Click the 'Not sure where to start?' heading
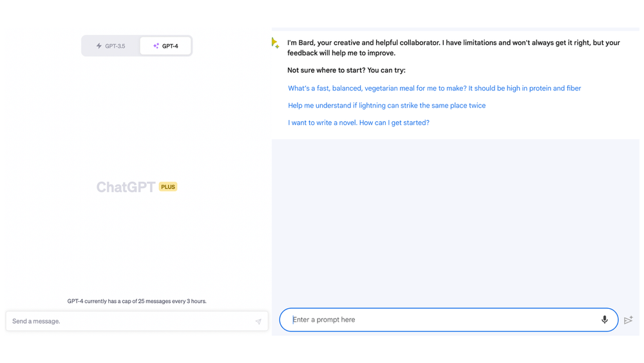This screenshot has height=363, width=644. click(x=346, y=70)
